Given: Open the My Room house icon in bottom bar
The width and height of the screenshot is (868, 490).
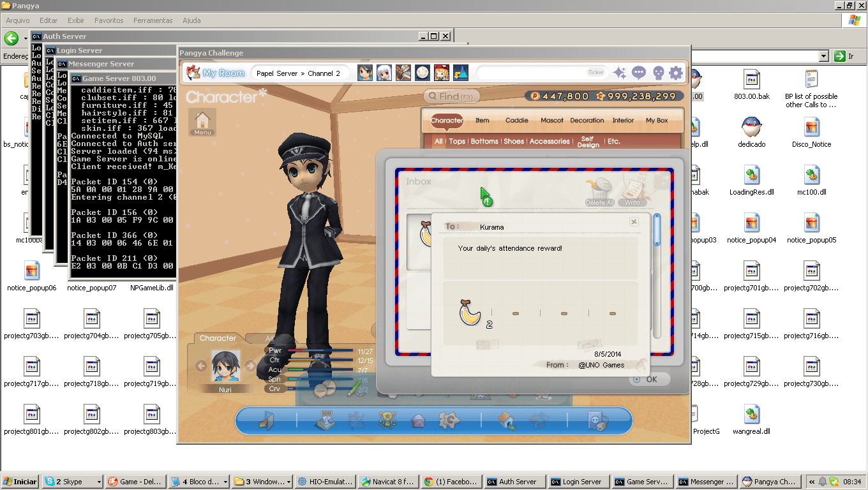Looking at the screenshot, I should (507, 420).
